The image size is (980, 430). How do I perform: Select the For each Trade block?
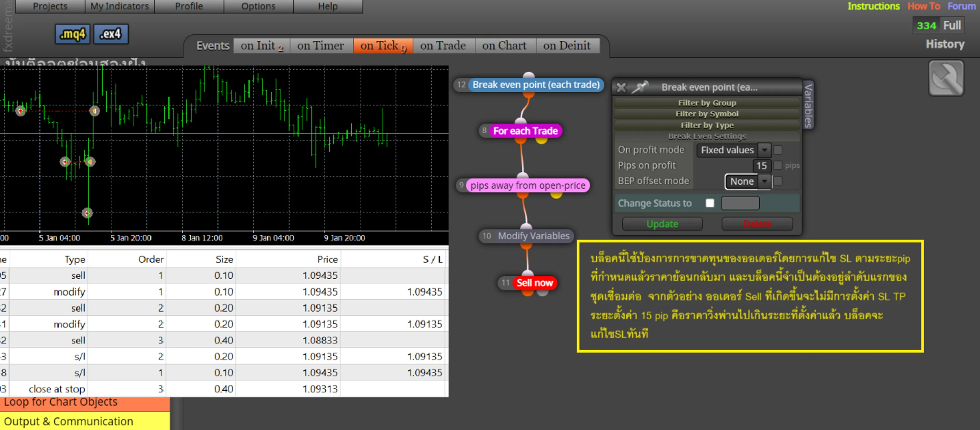(525, 131)
